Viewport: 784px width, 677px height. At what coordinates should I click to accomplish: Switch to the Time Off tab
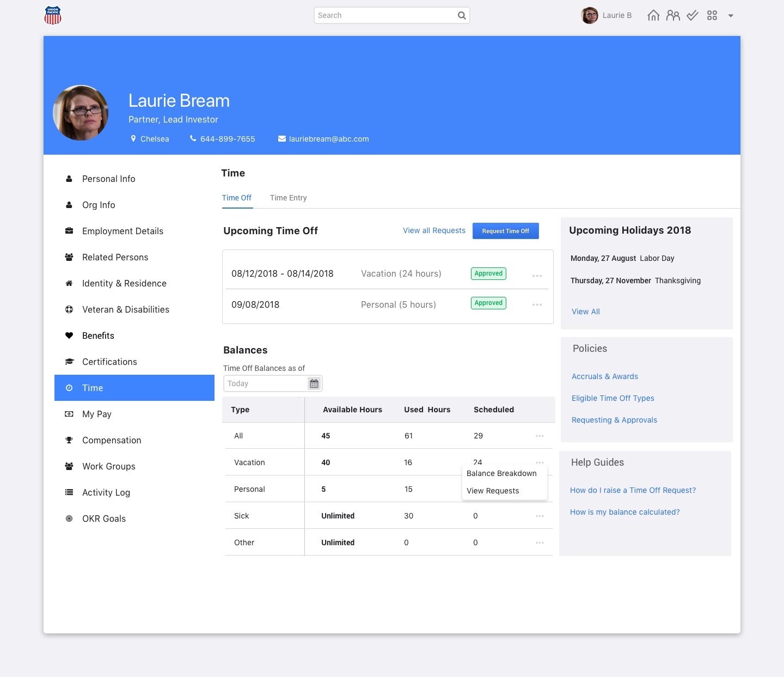[237, 198]
